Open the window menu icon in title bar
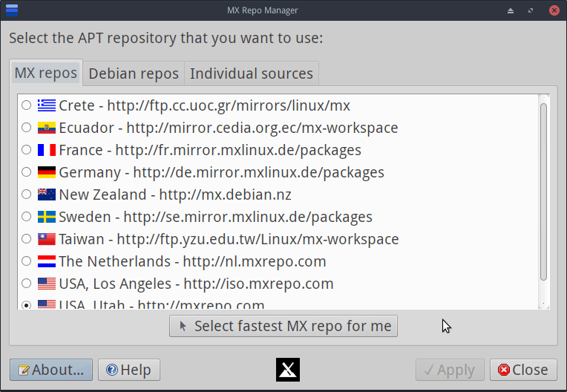The width and height of the screenshot is (567, 392). pyautogui.click(x=12, y=10)
